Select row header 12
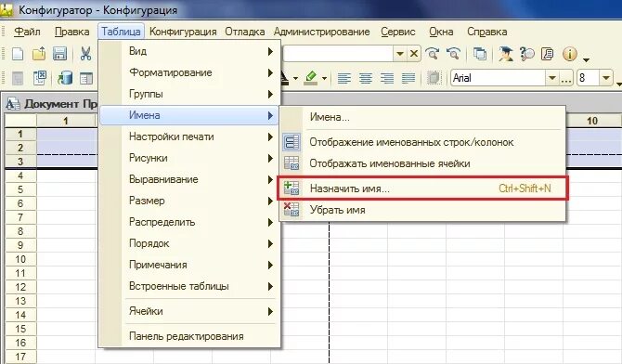Viewport: 622px width, 364px height. 20,287
